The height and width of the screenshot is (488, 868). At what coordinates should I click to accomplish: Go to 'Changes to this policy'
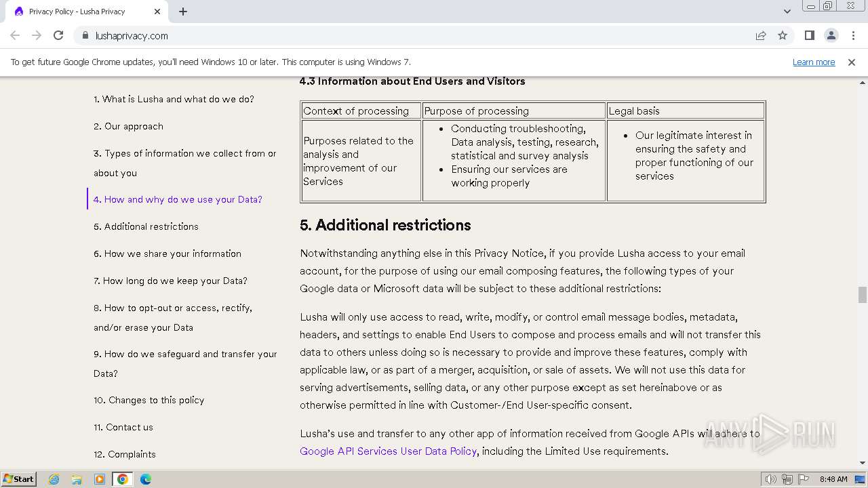pyautogui.click(x=149, y=400)
